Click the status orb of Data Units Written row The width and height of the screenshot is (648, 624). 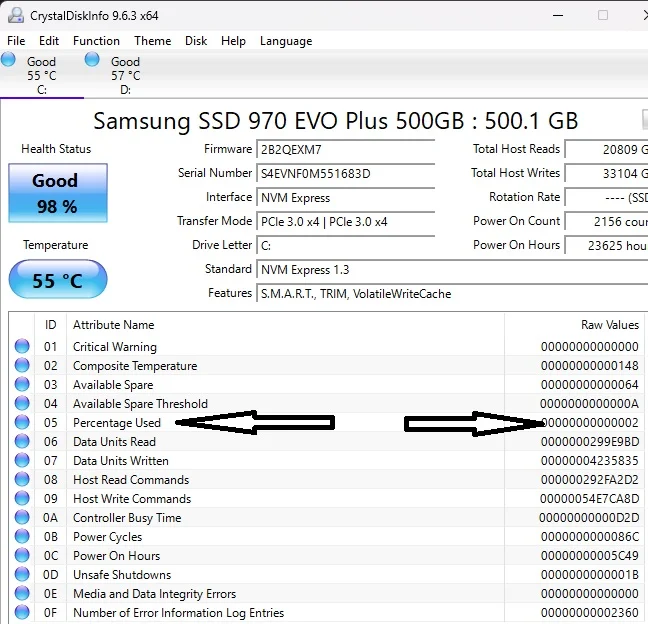tap(22, 460)
